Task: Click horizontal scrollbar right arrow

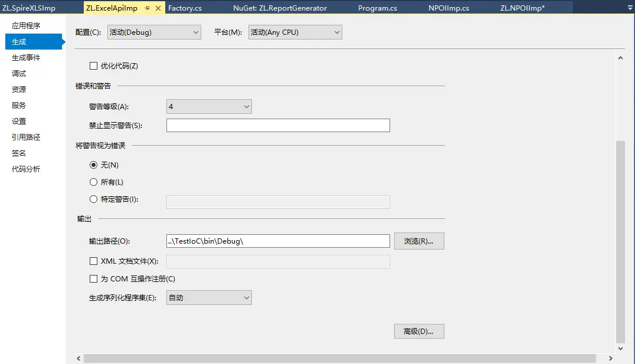Action: (610, 358)
